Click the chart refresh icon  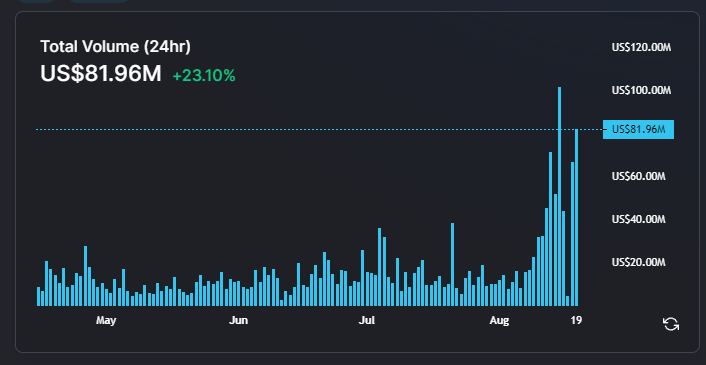[x=670, y=324]
